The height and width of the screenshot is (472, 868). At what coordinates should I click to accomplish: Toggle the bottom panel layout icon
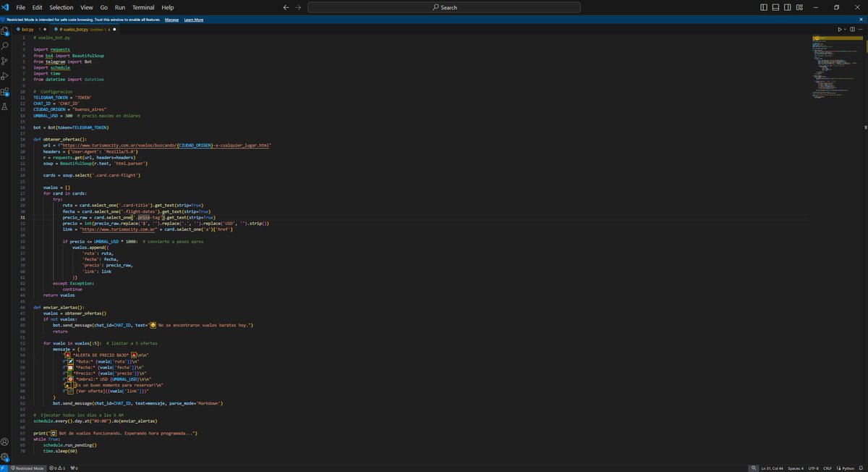tap(776, 7)
